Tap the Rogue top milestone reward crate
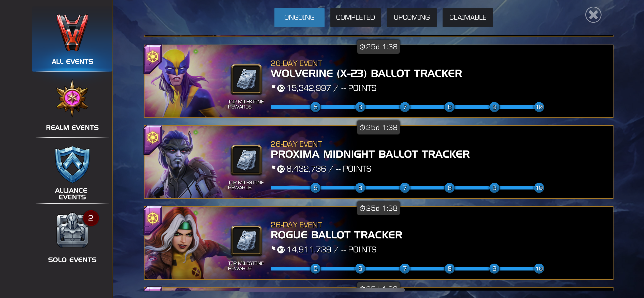The height and width of the screenshot is (298, 644). [x=246, y=241]
